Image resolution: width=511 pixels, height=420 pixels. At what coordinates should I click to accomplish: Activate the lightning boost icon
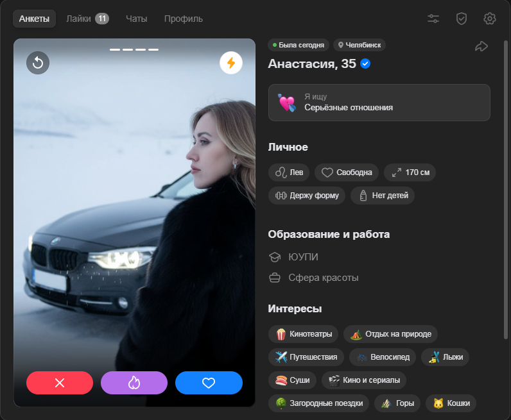click(x=231, y=63)
